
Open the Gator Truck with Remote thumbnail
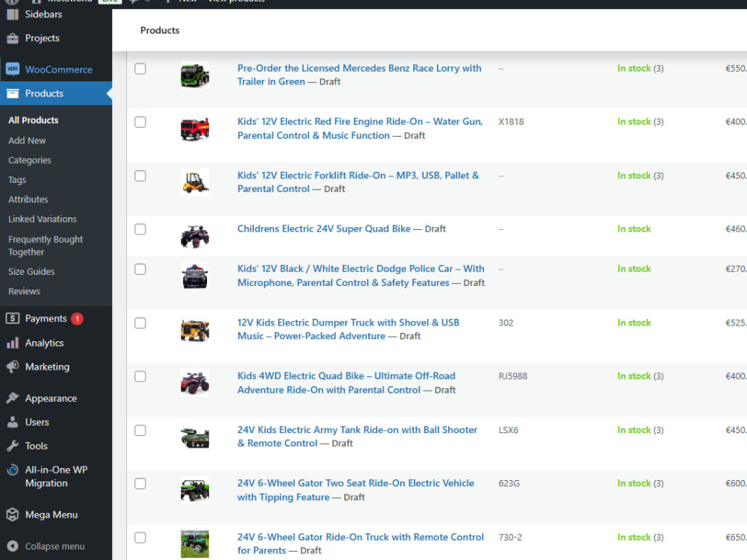point(195,544)
